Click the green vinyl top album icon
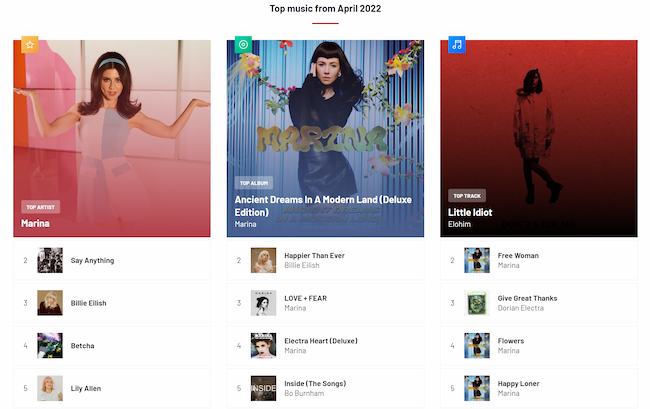 pyautogui.click(x=243, y=45)
